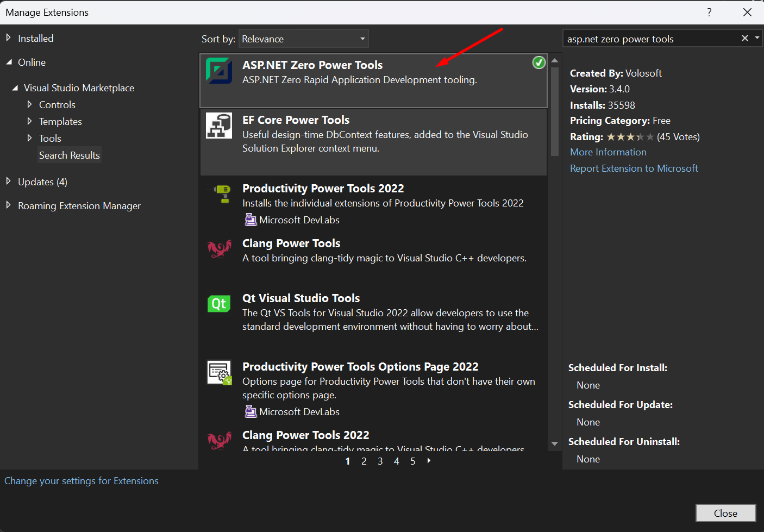Select the Templates tree item label
Viewport: 764px width, 532px height.
pos(60,122)
